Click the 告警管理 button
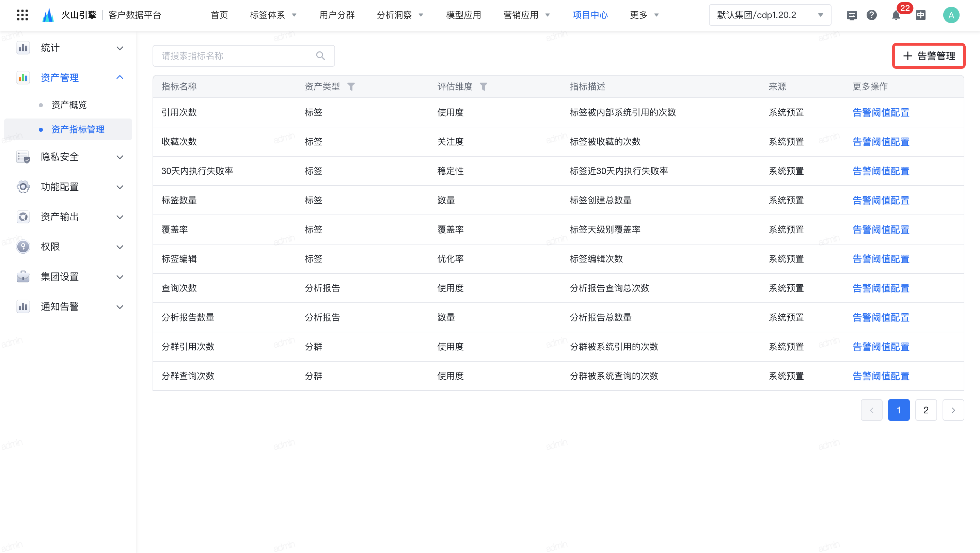The image size is (980, 553). [929, 56]
